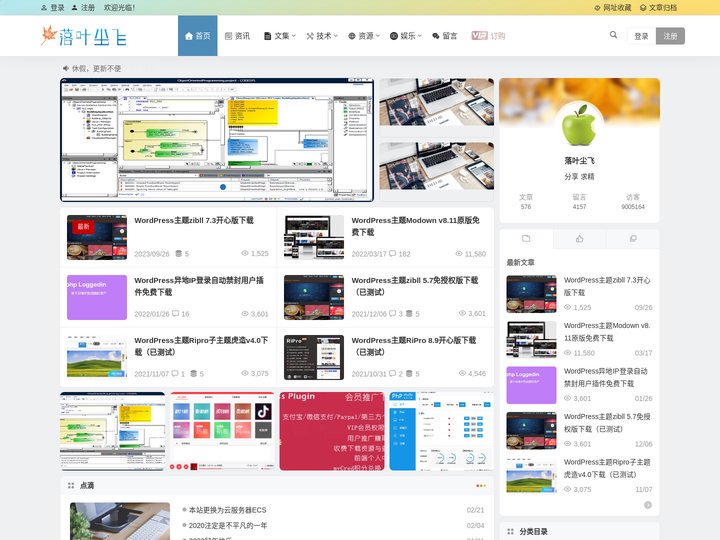Expand the 娱乐 dropdown menu
720x540 pixels.
point(406,36)
